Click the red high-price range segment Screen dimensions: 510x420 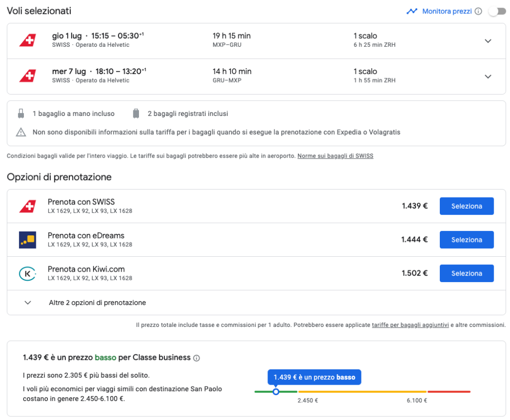click(449, 392)
